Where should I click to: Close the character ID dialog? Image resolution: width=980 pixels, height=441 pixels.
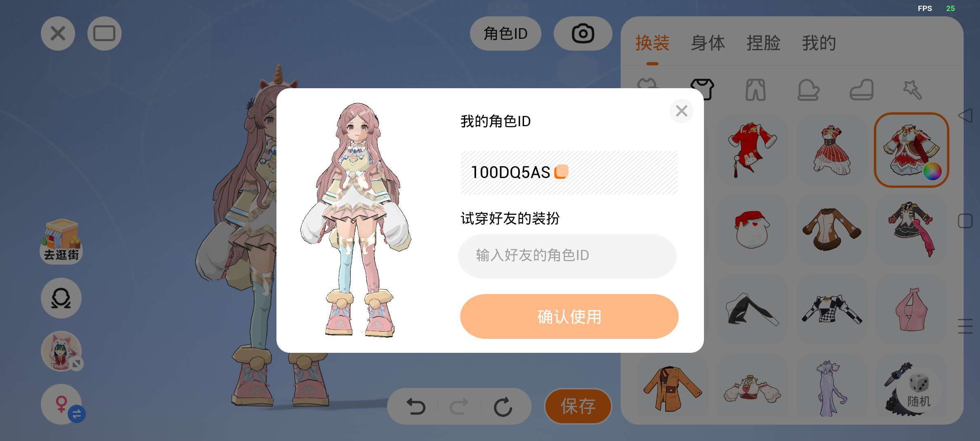coord(682,111)
